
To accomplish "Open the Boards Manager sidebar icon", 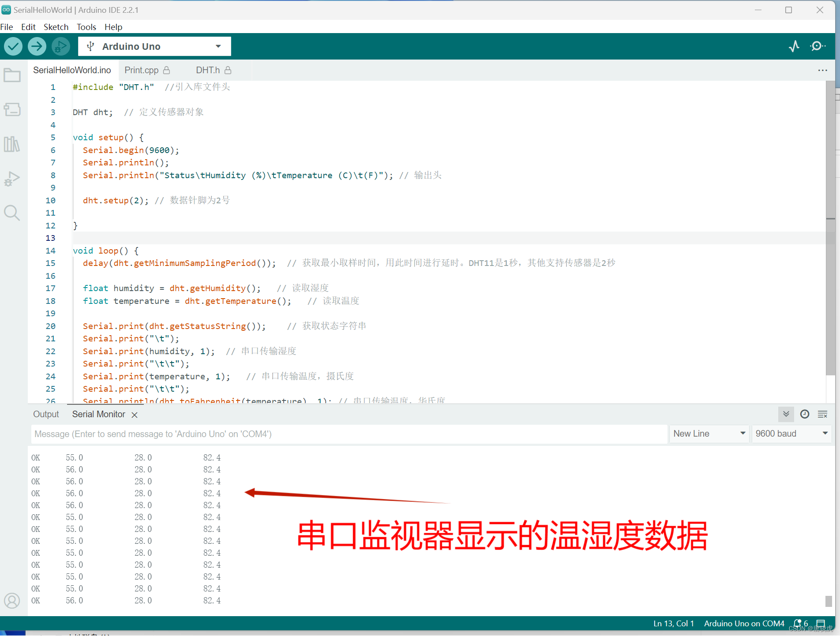I will pos(12,109).
